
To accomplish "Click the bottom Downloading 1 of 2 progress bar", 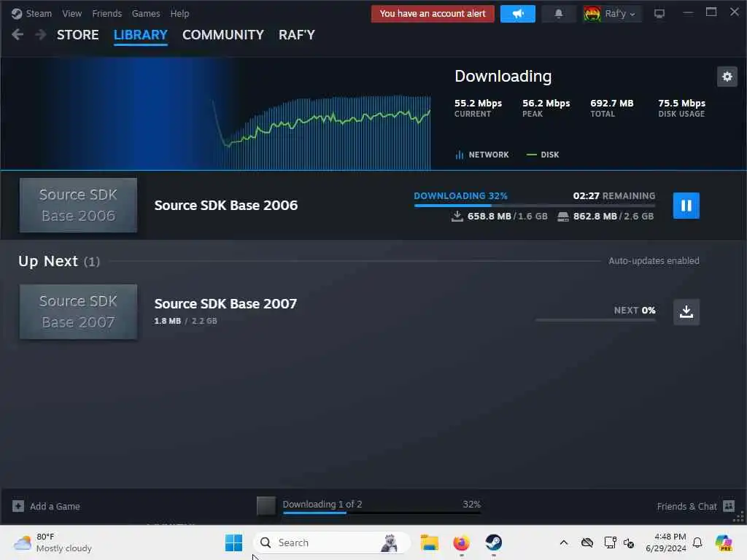I will (382, 513).
